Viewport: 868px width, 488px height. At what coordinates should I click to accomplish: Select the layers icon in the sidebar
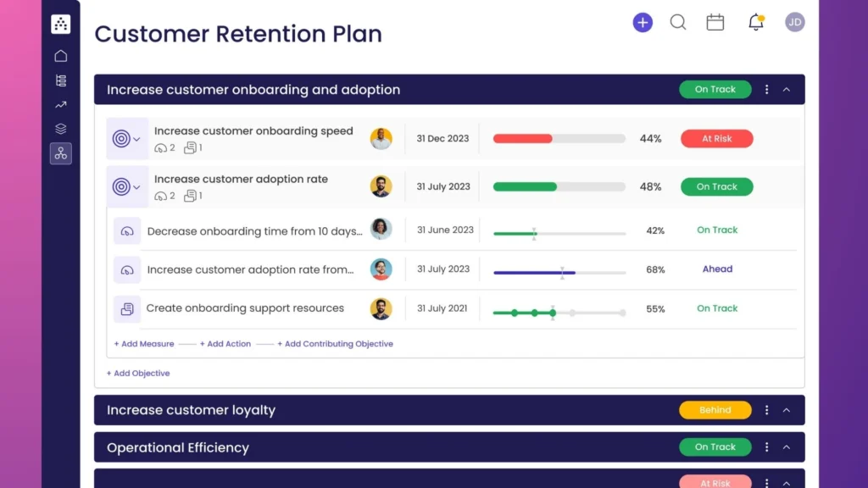[x=60, y=129]
